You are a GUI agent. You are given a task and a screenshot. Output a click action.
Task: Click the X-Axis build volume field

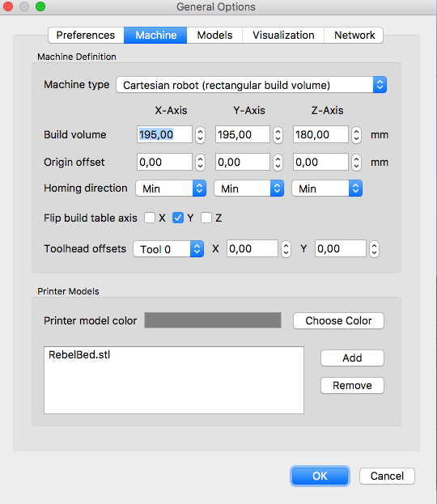coord(164,134)
